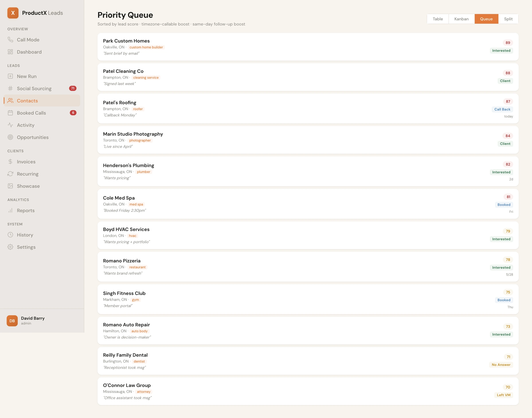The height and width of the screenshot is (418, 532).
Task: Click the Social Sourcing hashtag icon
Action: pos(10,88)
